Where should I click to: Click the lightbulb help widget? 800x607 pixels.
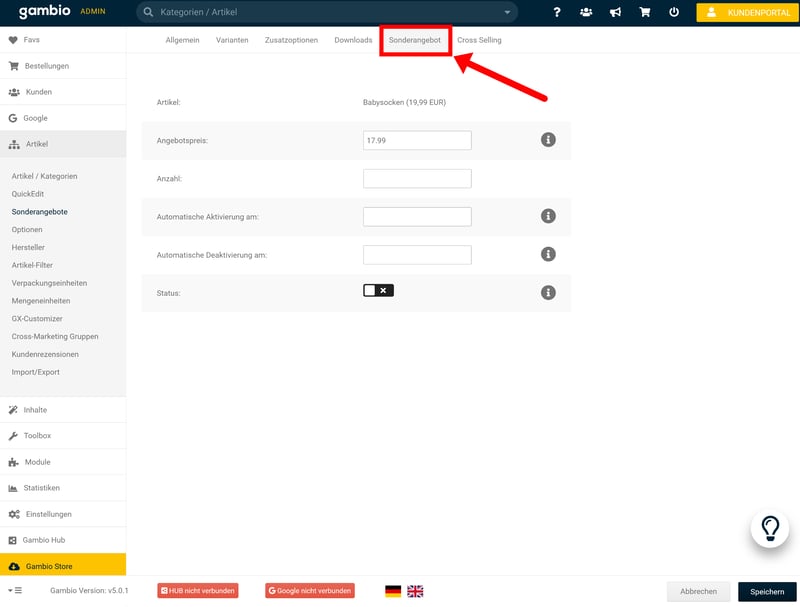pyautogui.click(x=770, y=527)
